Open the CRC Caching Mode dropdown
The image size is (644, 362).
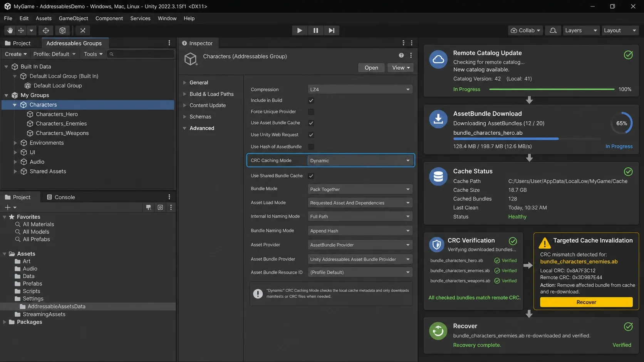pyautogui.click(x=360, y=160)
